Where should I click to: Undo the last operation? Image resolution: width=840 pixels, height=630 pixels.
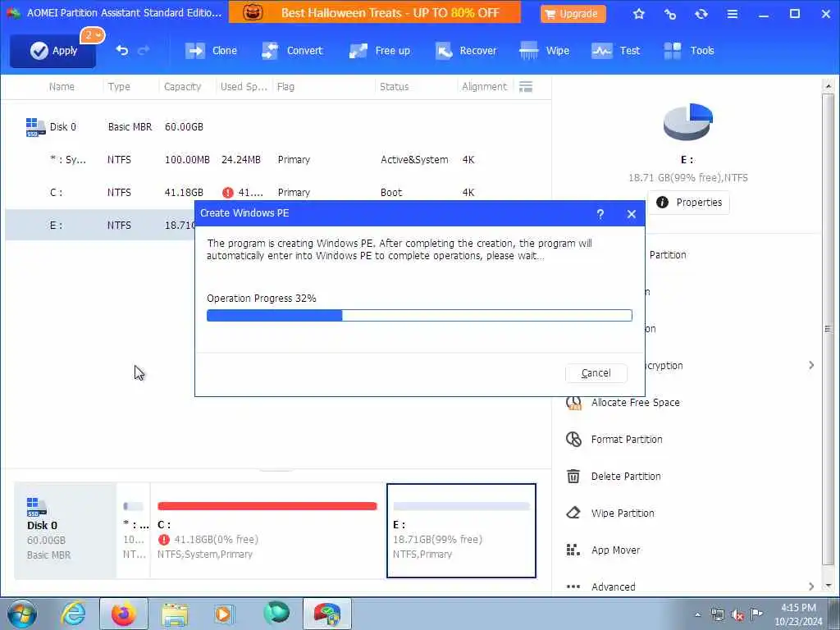[x=122, y=50]
